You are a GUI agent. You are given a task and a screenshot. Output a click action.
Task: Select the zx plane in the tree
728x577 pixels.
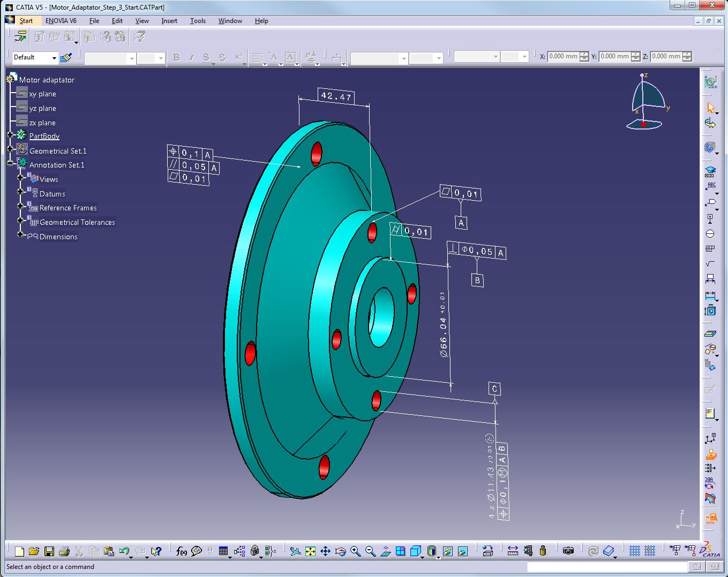click(42, 123)
